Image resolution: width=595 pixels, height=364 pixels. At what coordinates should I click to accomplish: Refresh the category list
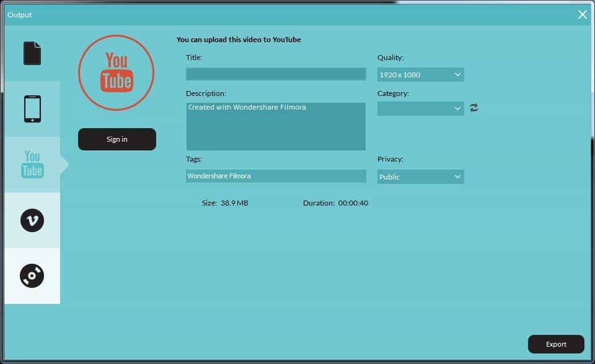tap(474, 108)
